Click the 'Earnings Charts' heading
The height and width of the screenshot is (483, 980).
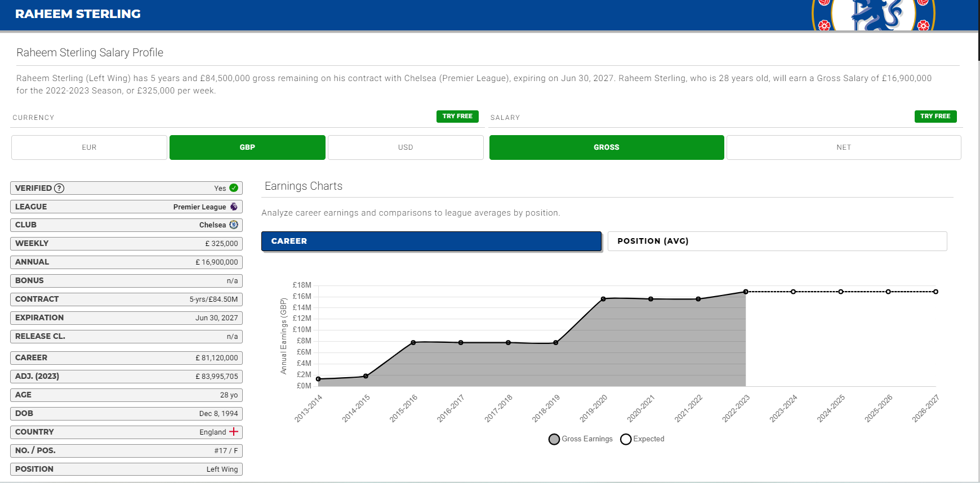(x=304, y=186)
